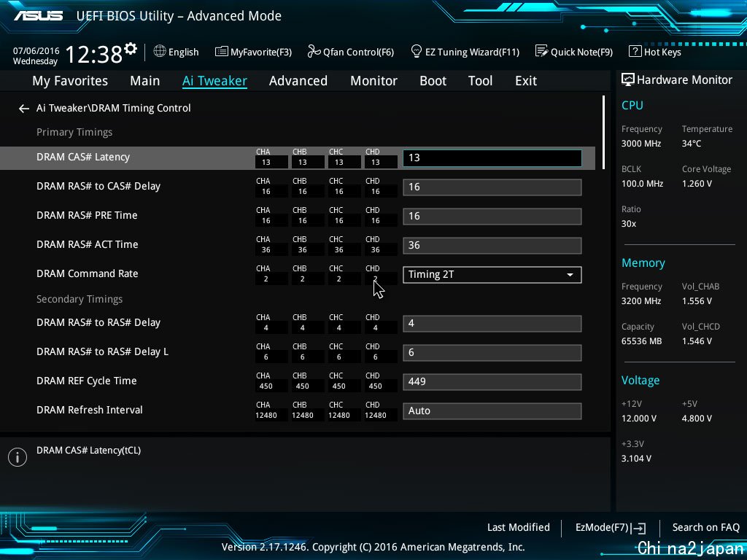Go to the Boot tab
The width and height of the screenshot is (747, 560).
click(433, 81)
